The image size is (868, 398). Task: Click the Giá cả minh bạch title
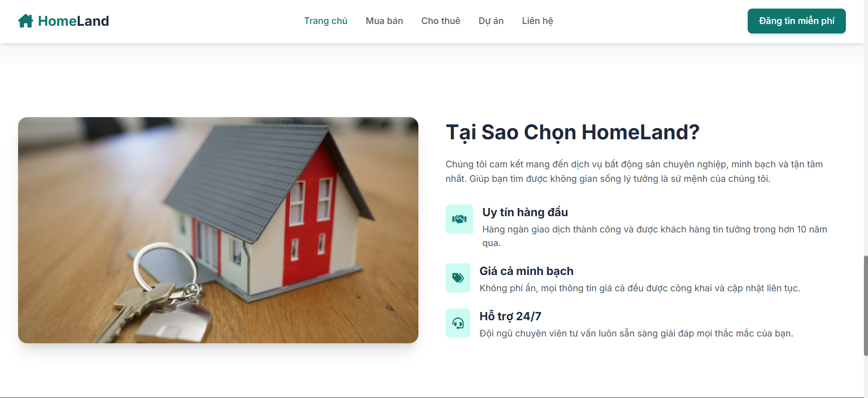tap(526, 271)
